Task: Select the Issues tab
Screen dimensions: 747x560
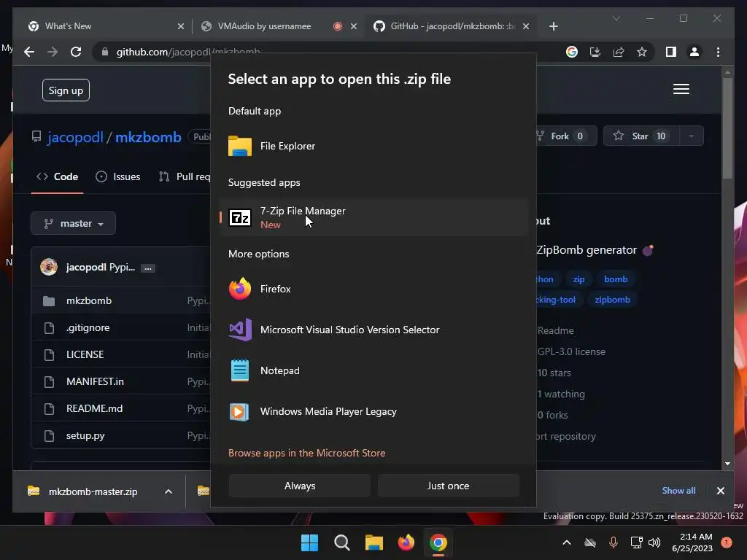Action: point(117,176)
